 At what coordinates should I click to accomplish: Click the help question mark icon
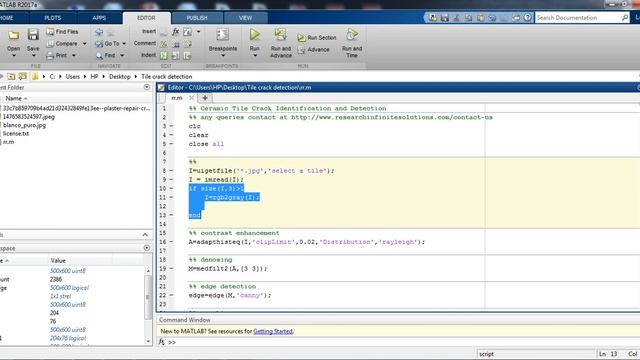point(527,18)
